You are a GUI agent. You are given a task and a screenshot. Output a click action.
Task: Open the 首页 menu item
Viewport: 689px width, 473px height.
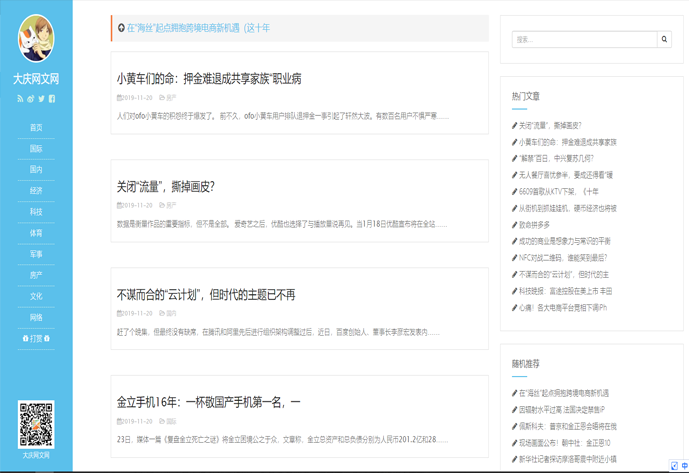point(36,127)
